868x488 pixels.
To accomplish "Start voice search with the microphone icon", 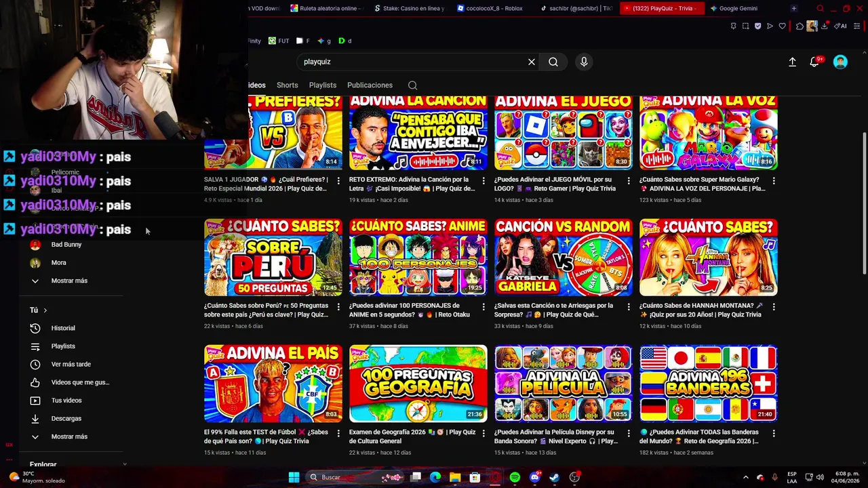I will (584, 62).
